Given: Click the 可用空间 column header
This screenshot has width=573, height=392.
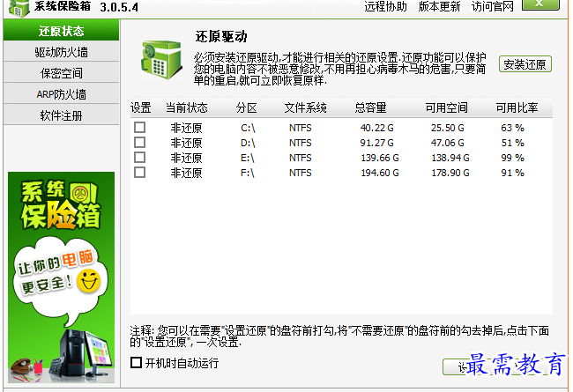Looking at the screenshot, I should pos(447,107).
